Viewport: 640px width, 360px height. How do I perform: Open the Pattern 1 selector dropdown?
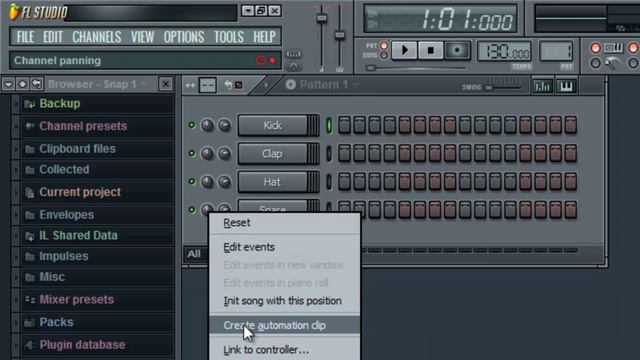(356, 84)
